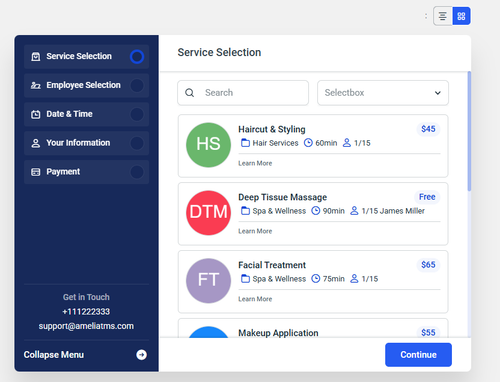Click person icon beside 1/15 James Miller
Viewport: 500px width, 382px height.
tap(354, 211)
